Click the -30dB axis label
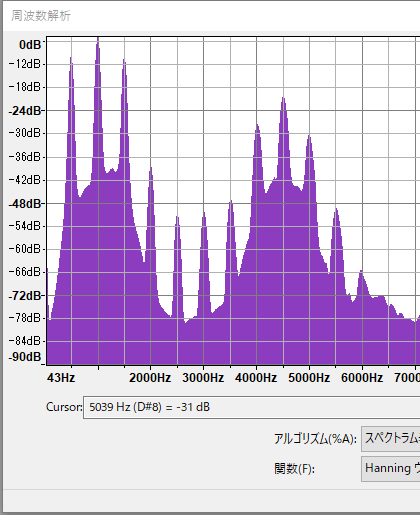 (25, 133)
